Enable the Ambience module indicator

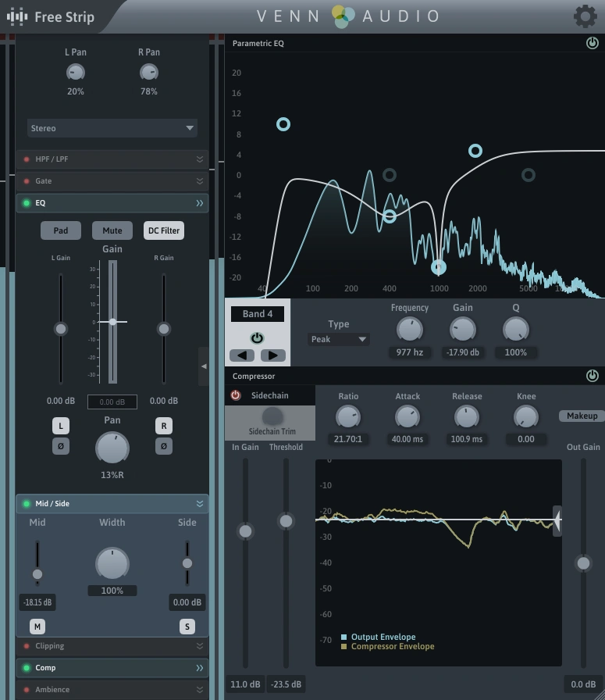point(27,690)
